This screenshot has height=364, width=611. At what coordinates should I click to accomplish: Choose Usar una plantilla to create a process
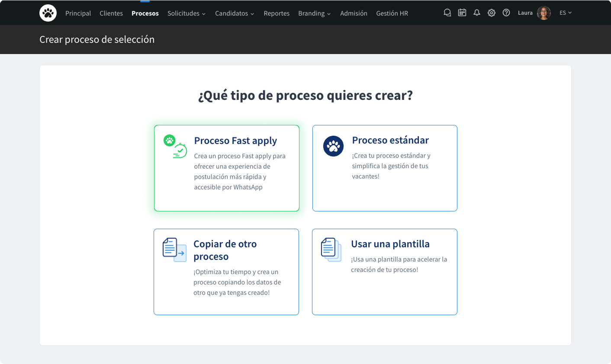[x=384, y=271]
